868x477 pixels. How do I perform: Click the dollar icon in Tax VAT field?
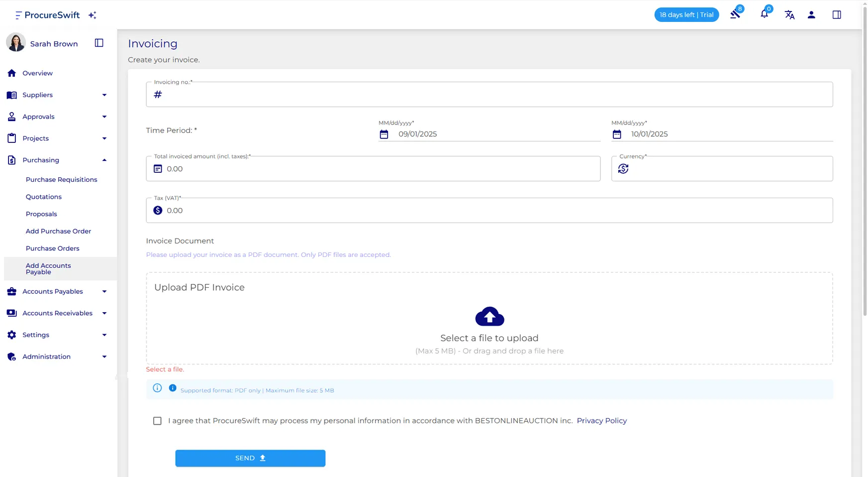point(158,210)
